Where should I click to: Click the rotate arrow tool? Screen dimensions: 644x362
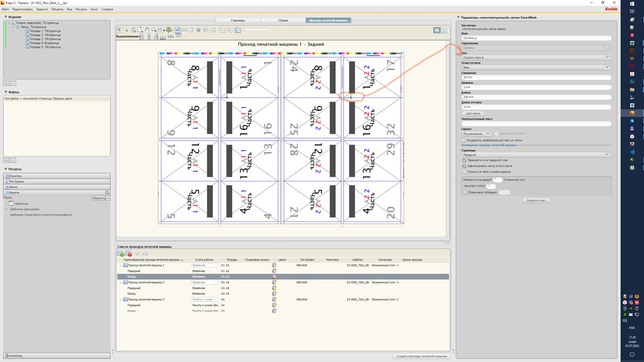(214, 30)
